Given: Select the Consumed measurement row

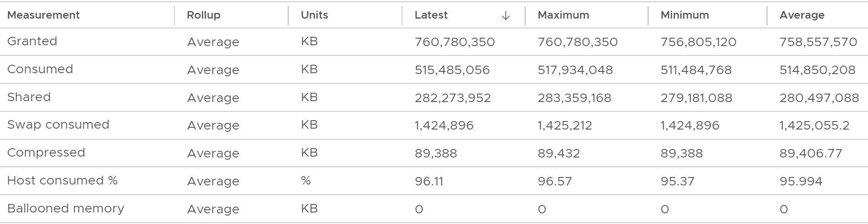Looking at the screenshot, I should pyautogui.click(x=434, y=70).
